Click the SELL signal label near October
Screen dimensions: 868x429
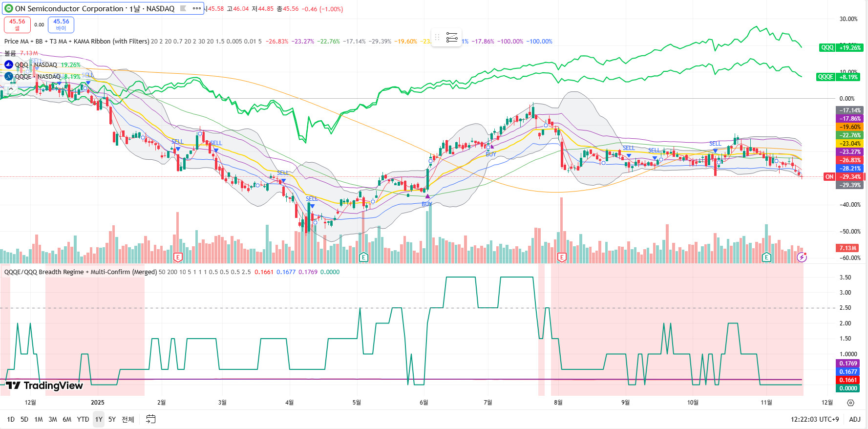[x=715, y=144]
